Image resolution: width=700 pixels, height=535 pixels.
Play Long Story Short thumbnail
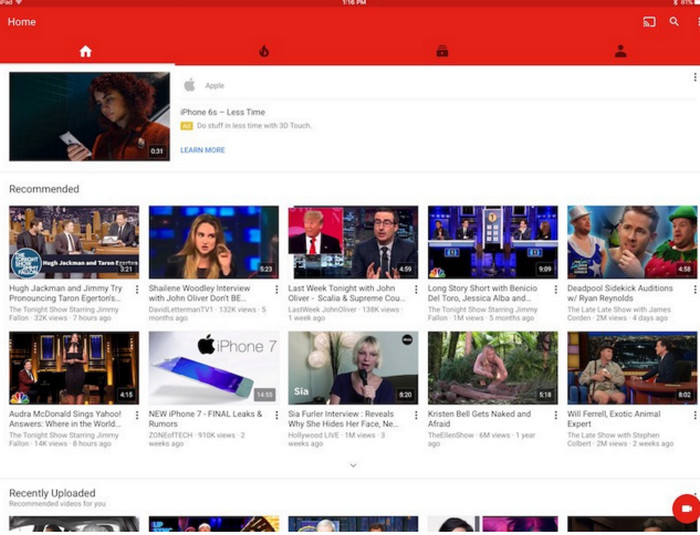click(493, 242)
